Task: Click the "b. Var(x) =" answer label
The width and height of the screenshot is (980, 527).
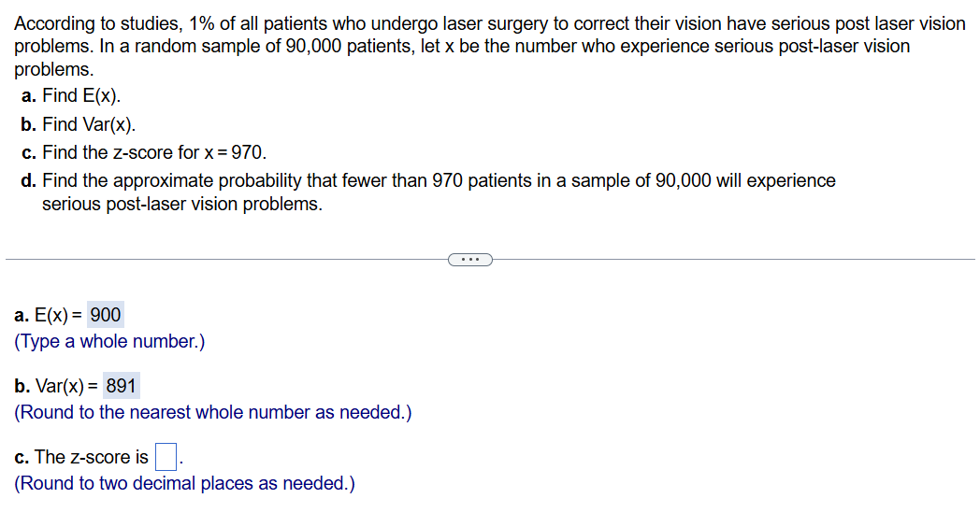Action: coord(56,386)
